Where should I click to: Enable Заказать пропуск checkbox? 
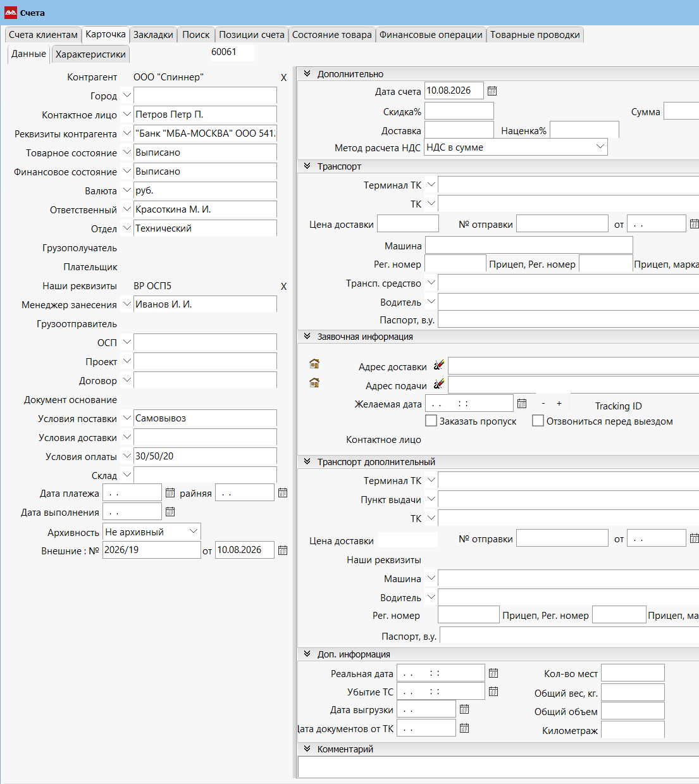click(x=431, y=421)
